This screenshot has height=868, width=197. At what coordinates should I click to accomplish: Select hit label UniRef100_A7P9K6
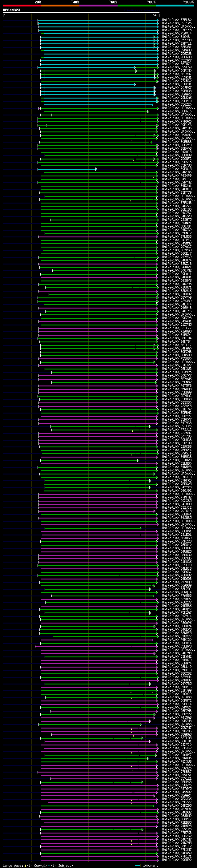177,121
